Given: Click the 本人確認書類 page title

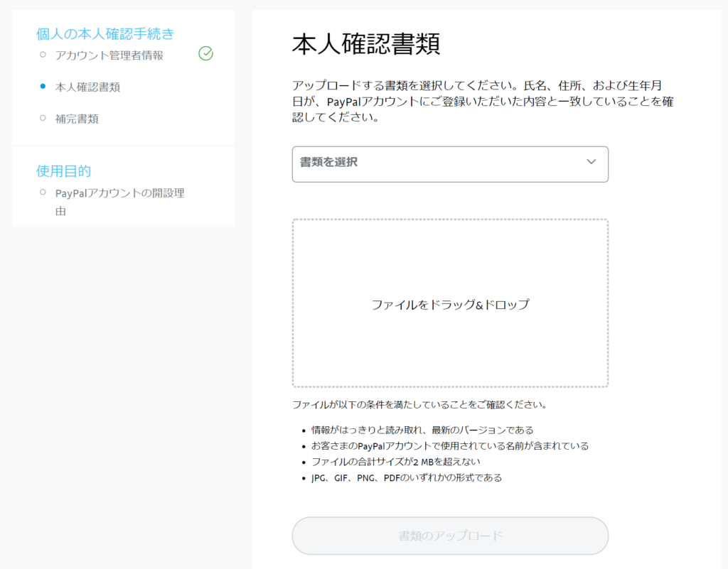Looking at the screenshot, I should [x=365, y=43].
